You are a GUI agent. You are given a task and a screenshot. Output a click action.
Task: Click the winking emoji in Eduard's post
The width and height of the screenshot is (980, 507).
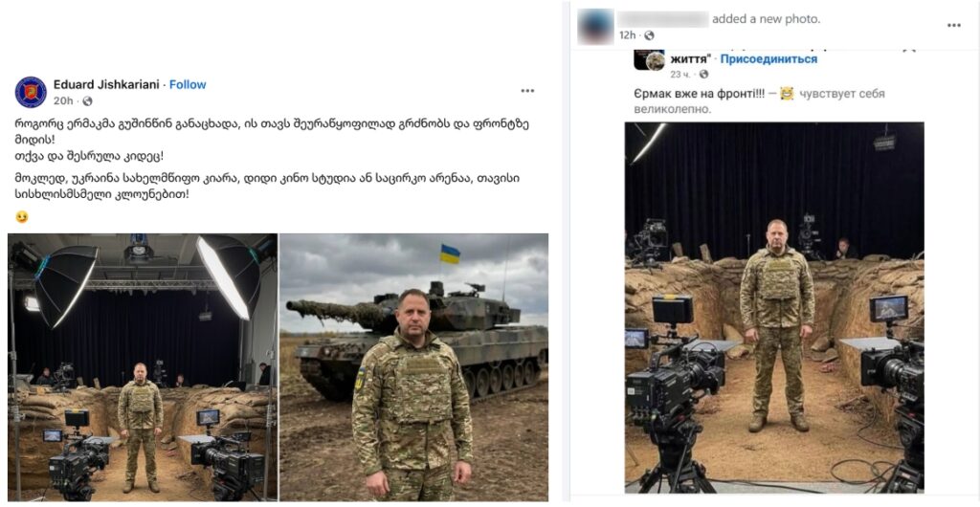point(22,217)
